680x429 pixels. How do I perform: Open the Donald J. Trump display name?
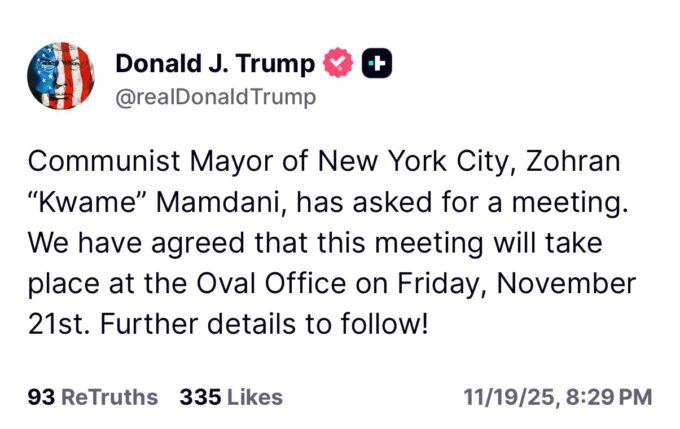click(x=215, y=63)
